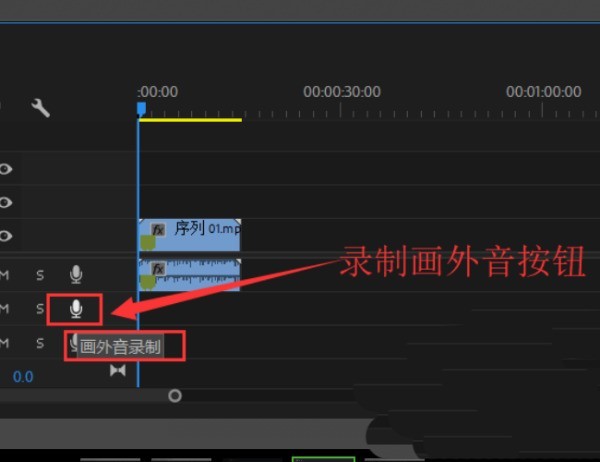Click the fx badge on the audio clip
This screenshot has width=600, height=462.
pyautogui.click(x=157, y=268)
